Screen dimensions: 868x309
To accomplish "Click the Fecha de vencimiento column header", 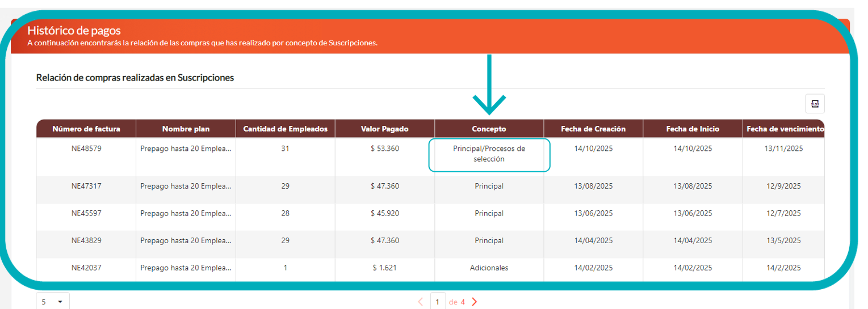I will pos(785,129).
